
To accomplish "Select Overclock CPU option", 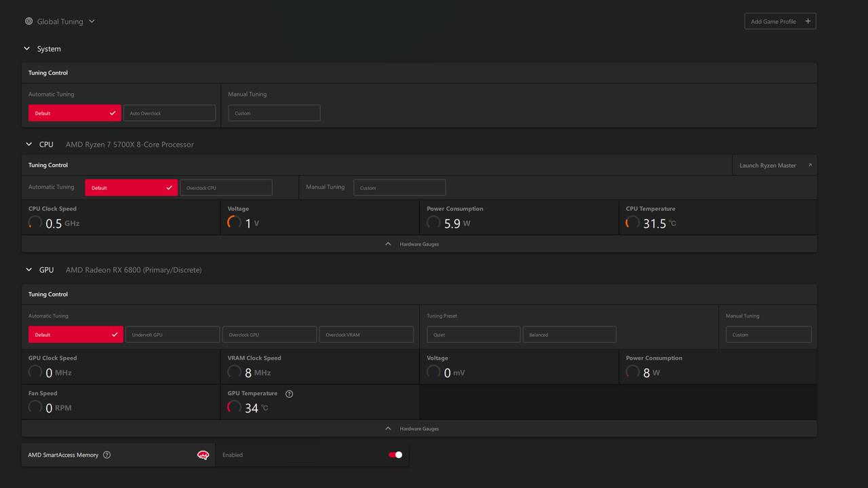I will point(226,187).
